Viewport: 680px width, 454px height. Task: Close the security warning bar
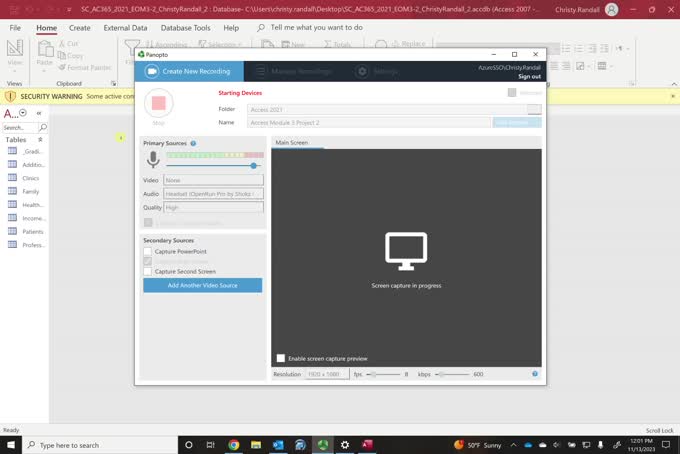673,96
